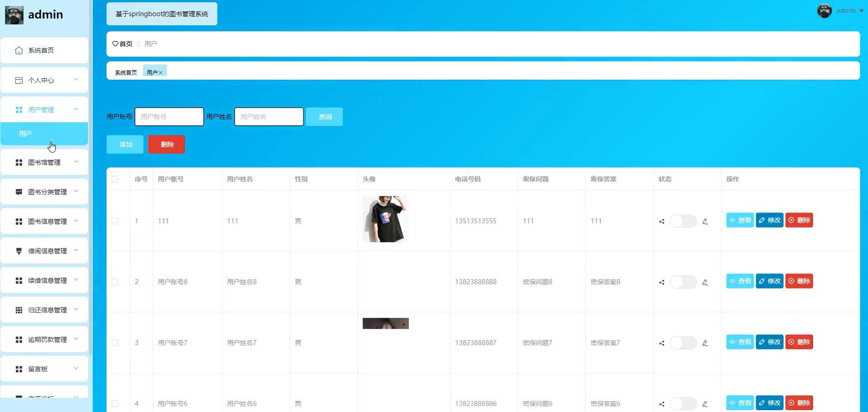The height and width of the screenshot is (412, 868).
Task: Click the share icon in 用户账号7 row
Action: tap(661, 343)
